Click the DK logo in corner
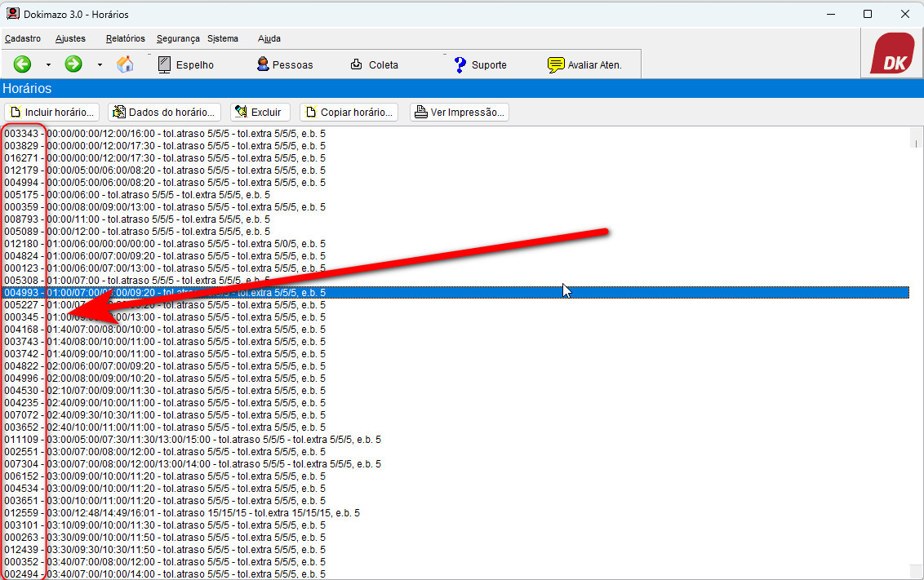The height and width of the screenshot is (580, 924). pyautogui.click(x=891, y=55)
